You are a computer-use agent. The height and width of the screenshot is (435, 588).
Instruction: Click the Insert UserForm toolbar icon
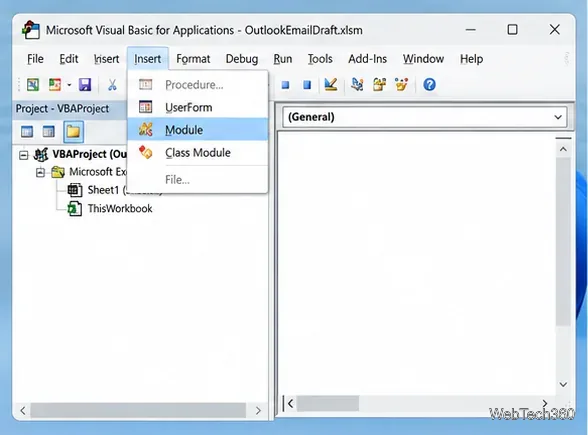point(54,85)
